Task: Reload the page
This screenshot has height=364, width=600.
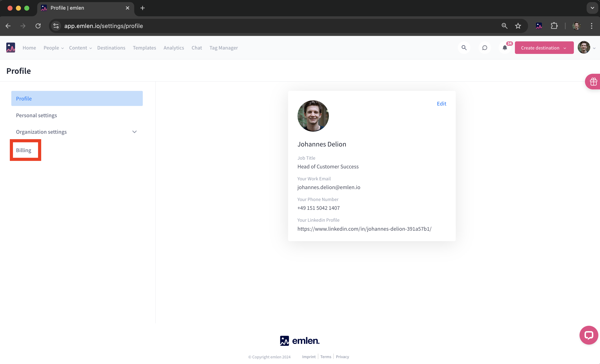Action: (38, 26)
